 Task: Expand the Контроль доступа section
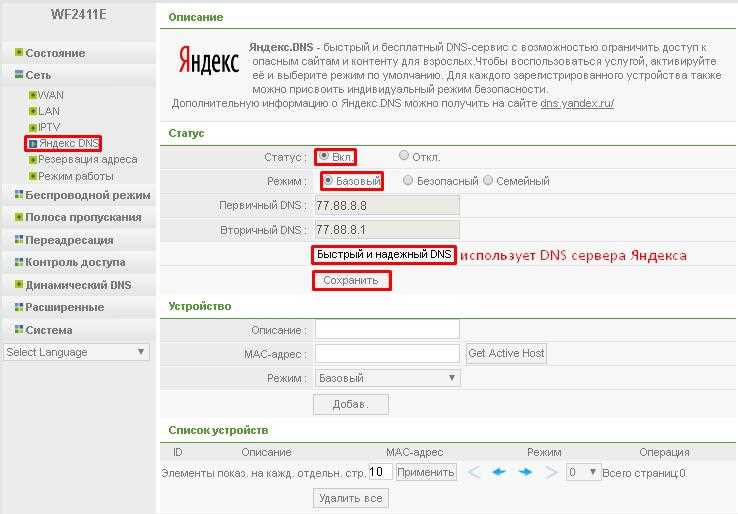75,262
